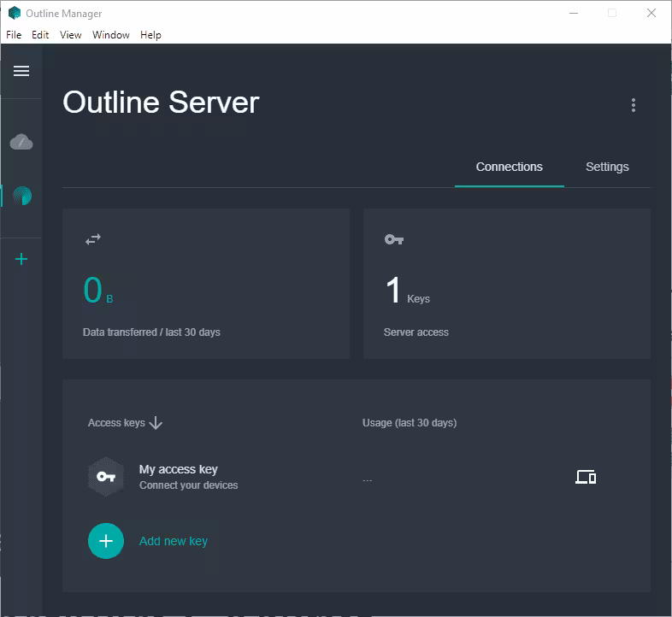Open the File menu

(x=14, y=35)
